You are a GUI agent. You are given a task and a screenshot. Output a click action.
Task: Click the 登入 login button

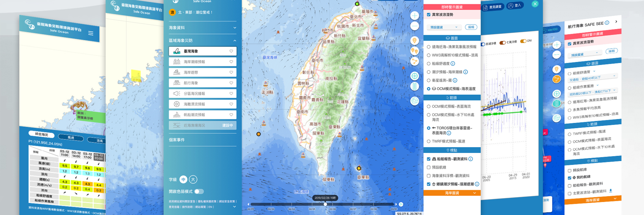(x=515, y=5)
